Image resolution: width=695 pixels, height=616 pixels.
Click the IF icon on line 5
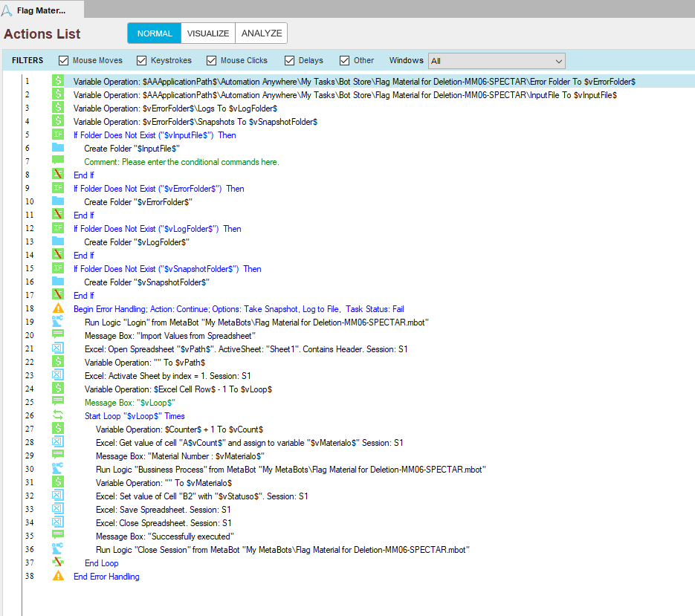[58, 134]
